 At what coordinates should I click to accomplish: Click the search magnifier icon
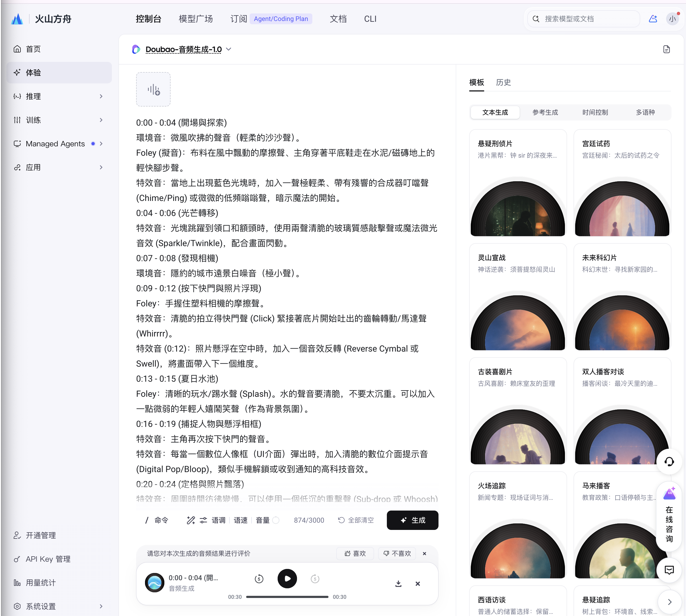click(x=536, y=19)
